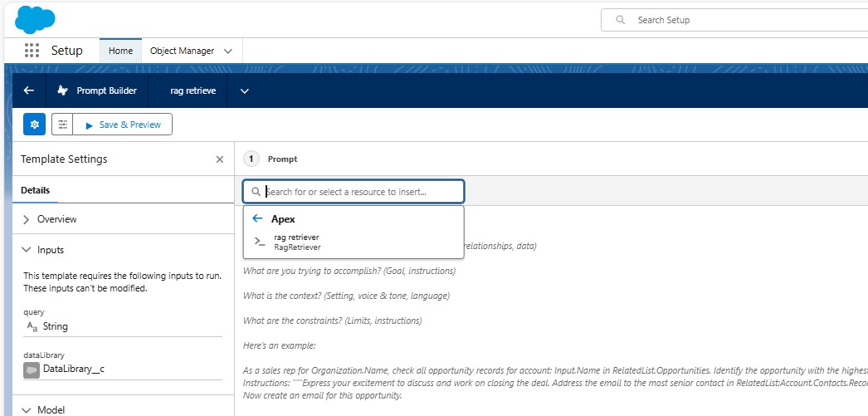
Task: Open the preview settings sliders icon
Action: [x=63, y=125]
